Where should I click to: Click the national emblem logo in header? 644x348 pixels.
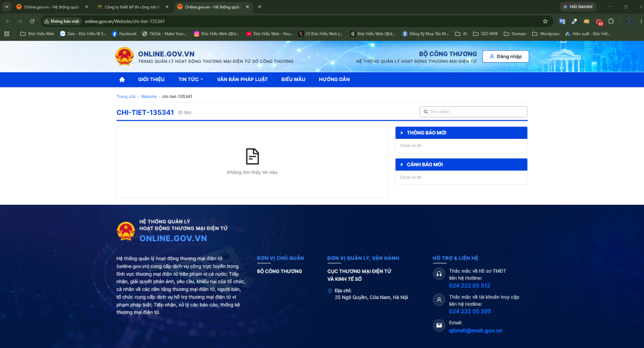[125, 57]
